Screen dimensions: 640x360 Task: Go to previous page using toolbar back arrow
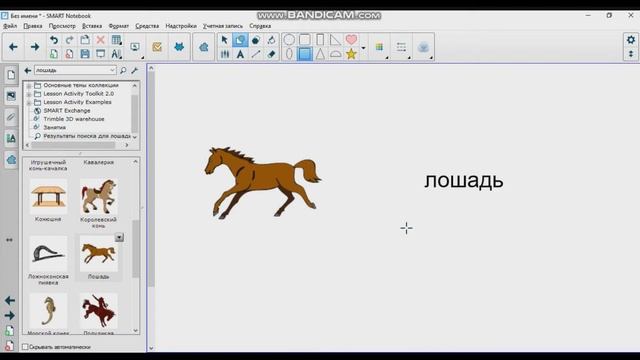13,47
